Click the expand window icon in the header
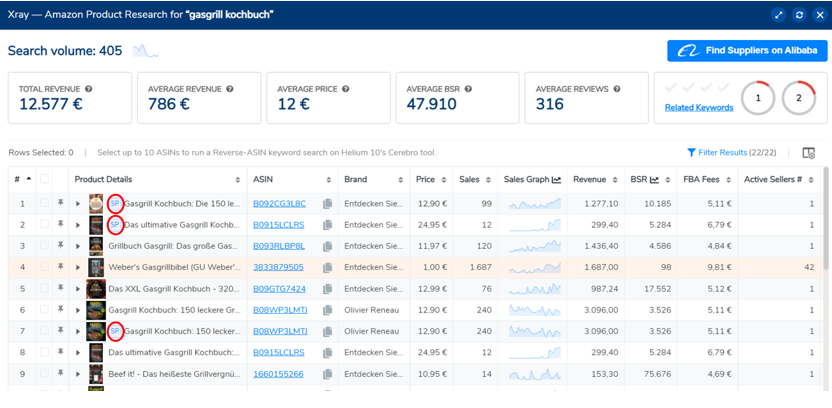 [779, 15]
